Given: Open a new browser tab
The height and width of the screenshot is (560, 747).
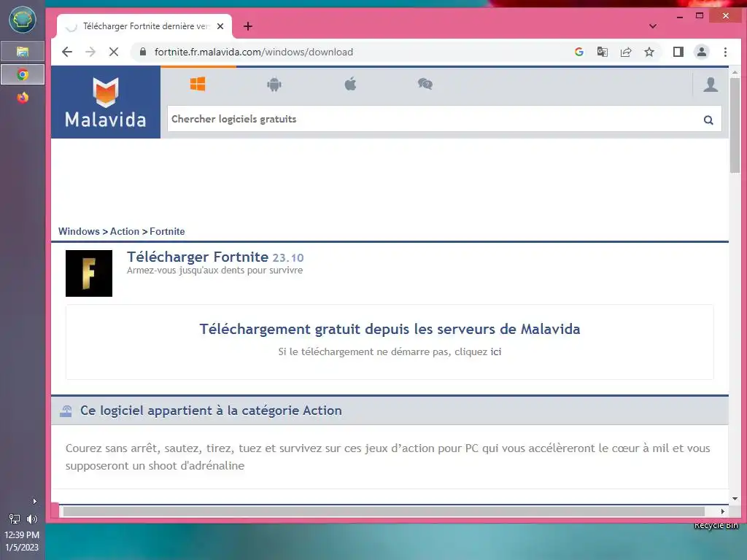Looking at the screenshot, I should coord(248,26).
